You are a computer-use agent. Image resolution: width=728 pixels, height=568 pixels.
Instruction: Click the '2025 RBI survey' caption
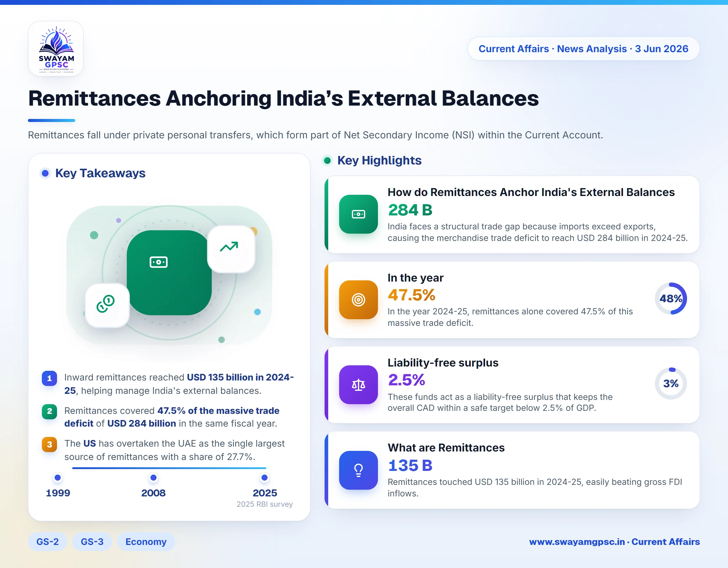265,504
